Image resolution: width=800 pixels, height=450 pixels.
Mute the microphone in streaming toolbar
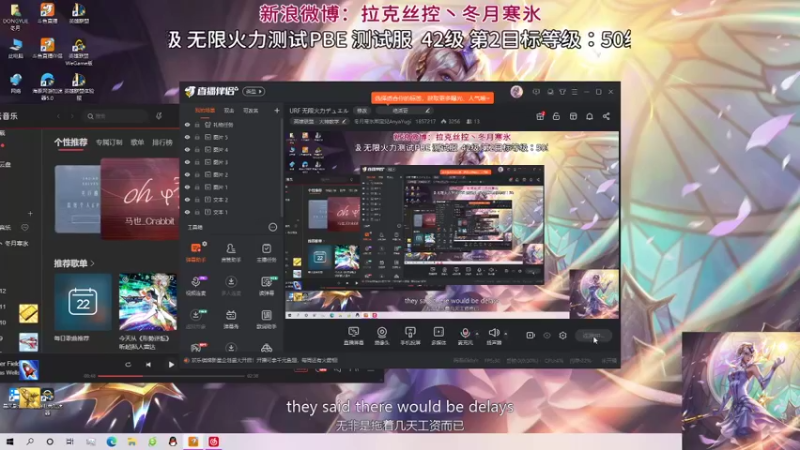pos(465,336)
